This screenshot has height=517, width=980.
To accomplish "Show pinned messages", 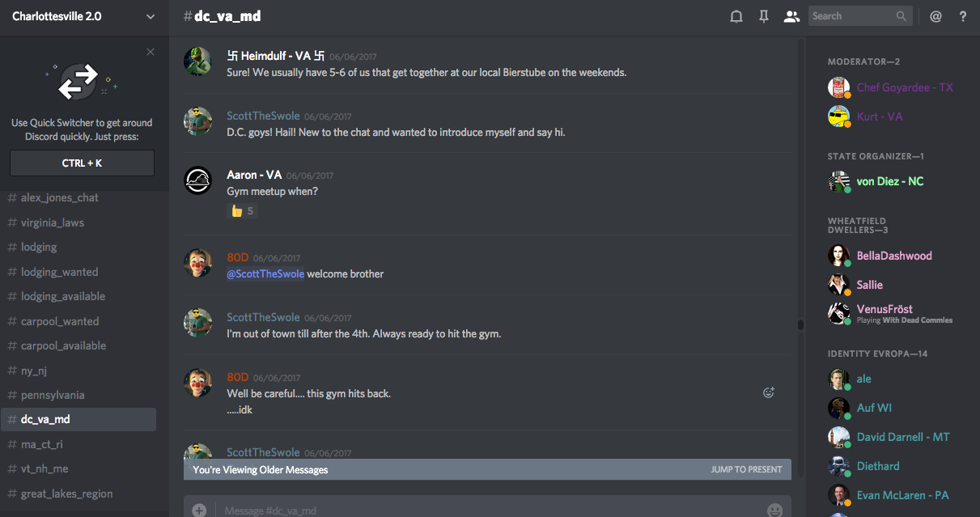I will [x=764, y=16].
